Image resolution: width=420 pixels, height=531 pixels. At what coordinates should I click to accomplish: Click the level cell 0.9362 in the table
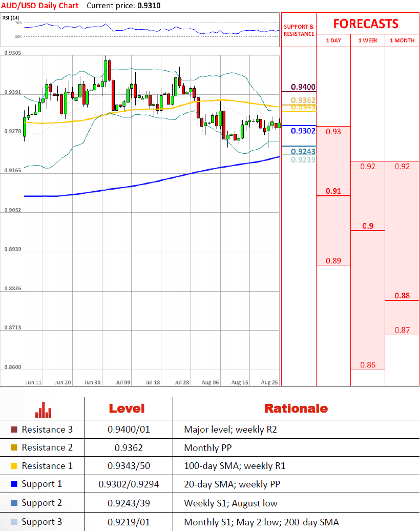click(129, 447)
